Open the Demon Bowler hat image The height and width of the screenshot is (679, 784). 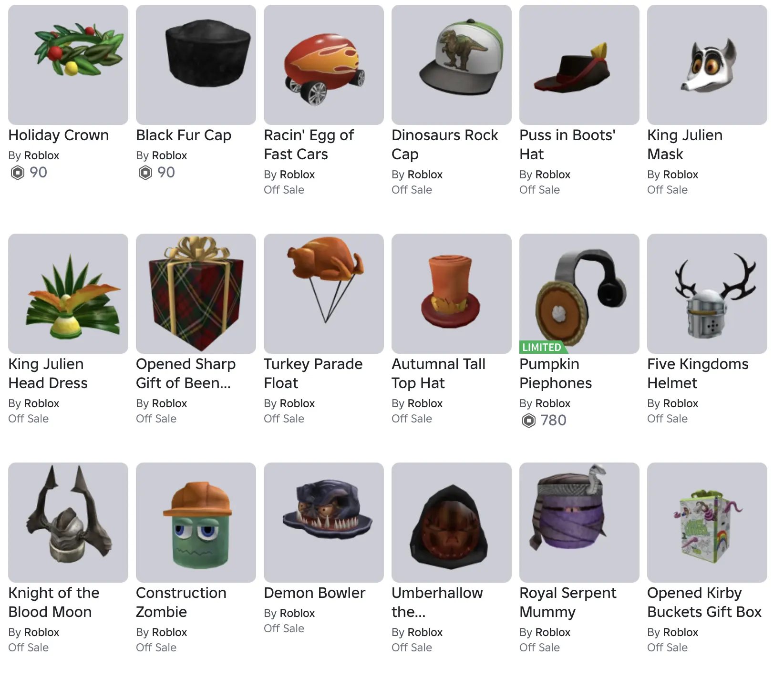point(324,523)
